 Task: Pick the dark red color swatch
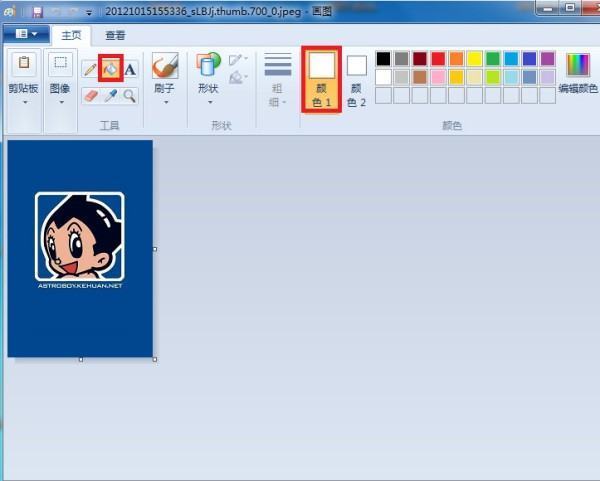[x=420, y=59]
